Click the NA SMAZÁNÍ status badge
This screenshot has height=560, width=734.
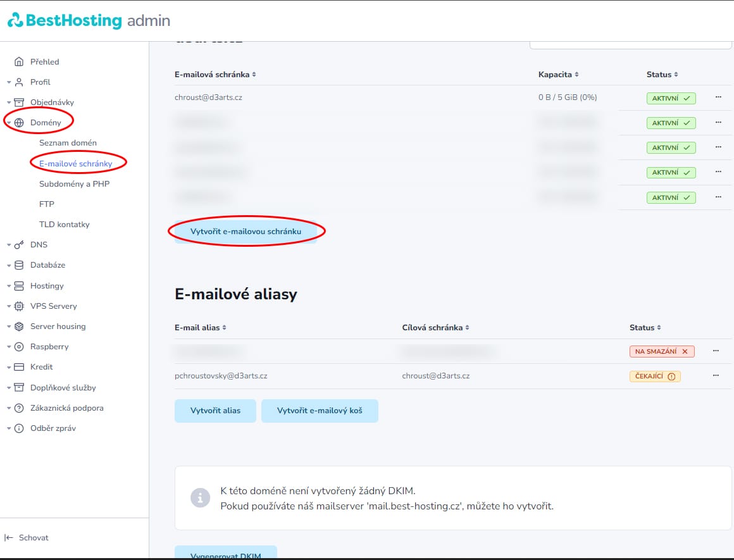pyautogui.click(x=661, y=351)
